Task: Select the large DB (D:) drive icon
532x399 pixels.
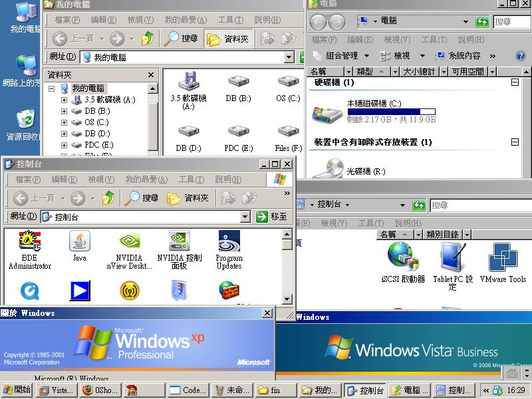Action: (x=189, y=138)
